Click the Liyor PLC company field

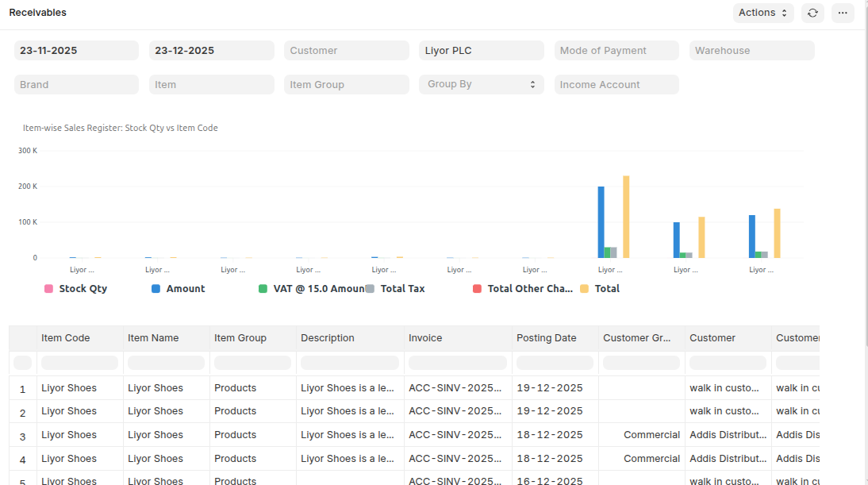click(x=481, y=51)
